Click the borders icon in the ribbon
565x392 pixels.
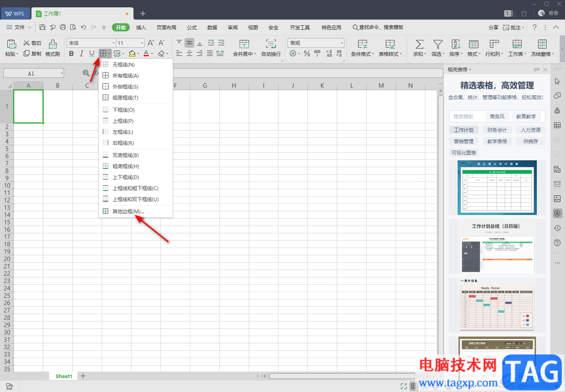pos(103,53)
